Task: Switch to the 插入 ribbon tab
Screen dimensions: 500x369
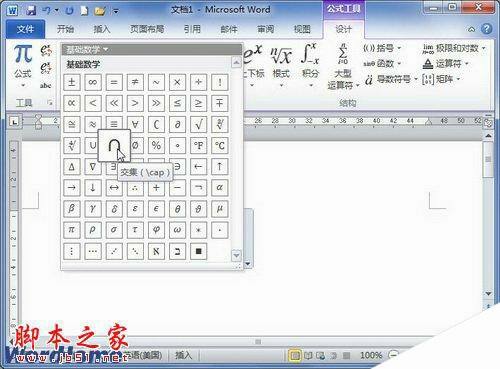Action: [x=102, y=29]
